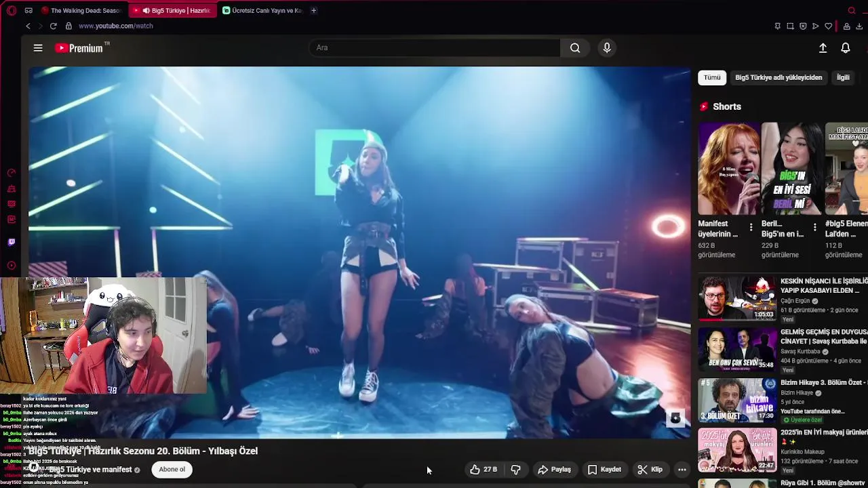Open Big5 Türkiye ve manifest channel

(90, 469)
